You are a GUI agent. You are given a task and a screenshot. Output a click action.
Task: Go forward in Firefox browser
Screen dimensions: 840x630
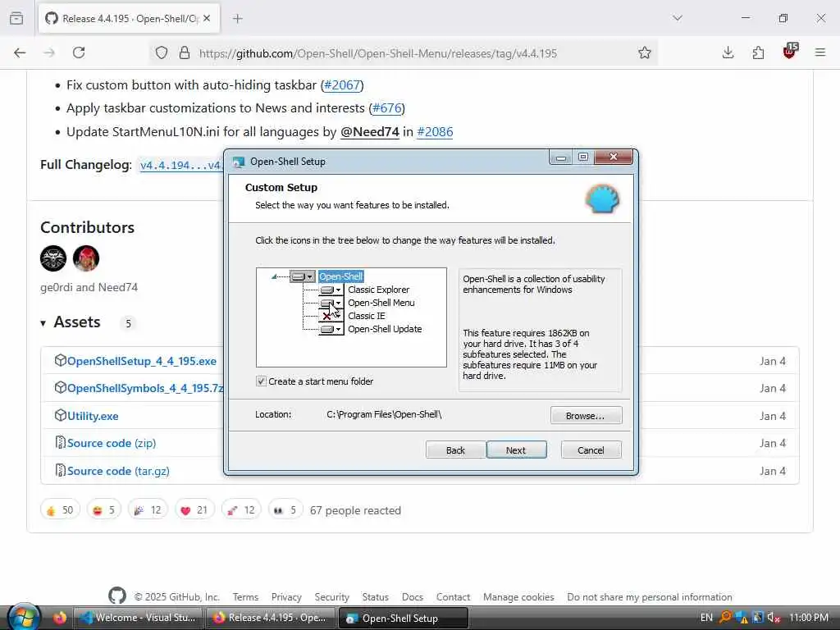click(x=49, y=52)
